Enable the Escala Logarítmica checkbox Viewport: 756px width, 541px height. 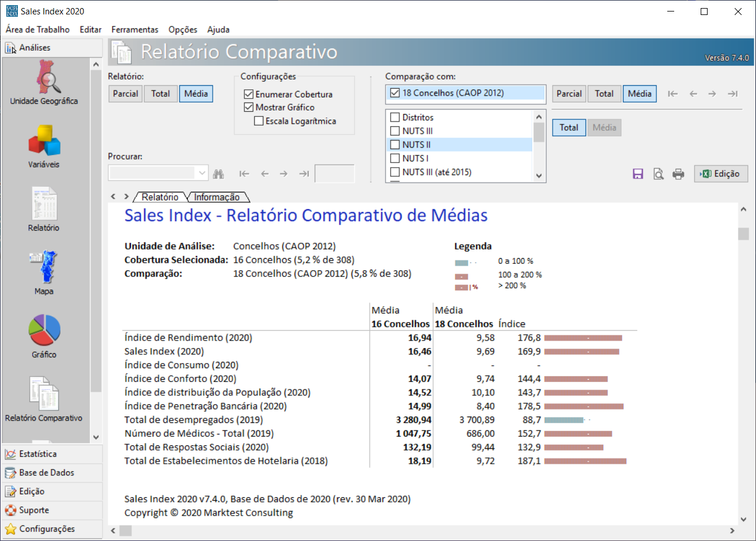pos(259,121)
